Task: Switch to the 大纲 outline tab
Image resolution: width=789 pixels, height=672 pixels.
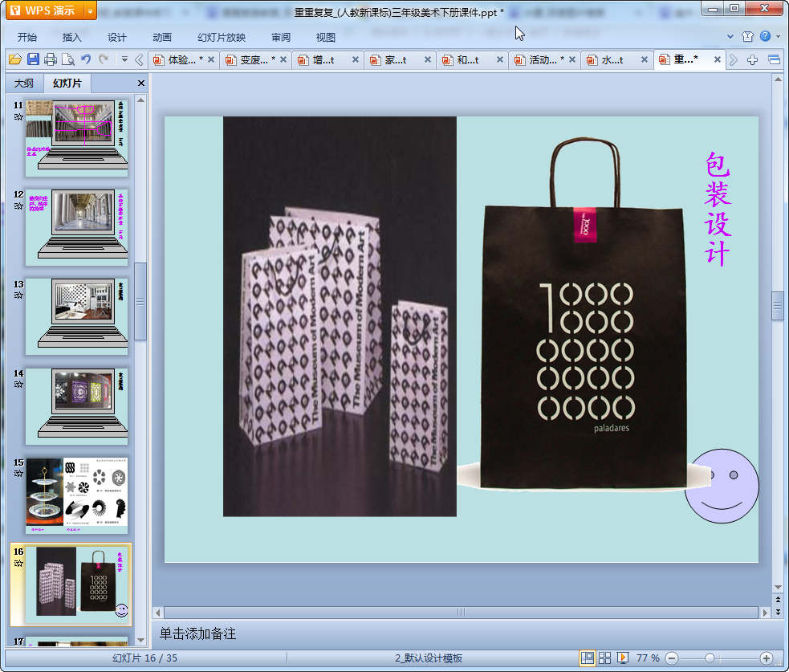Action: tap(24, 83)
